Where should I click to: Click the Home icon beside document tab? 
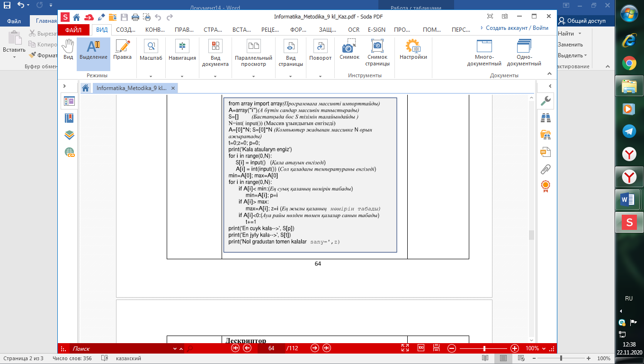(86, 88)
